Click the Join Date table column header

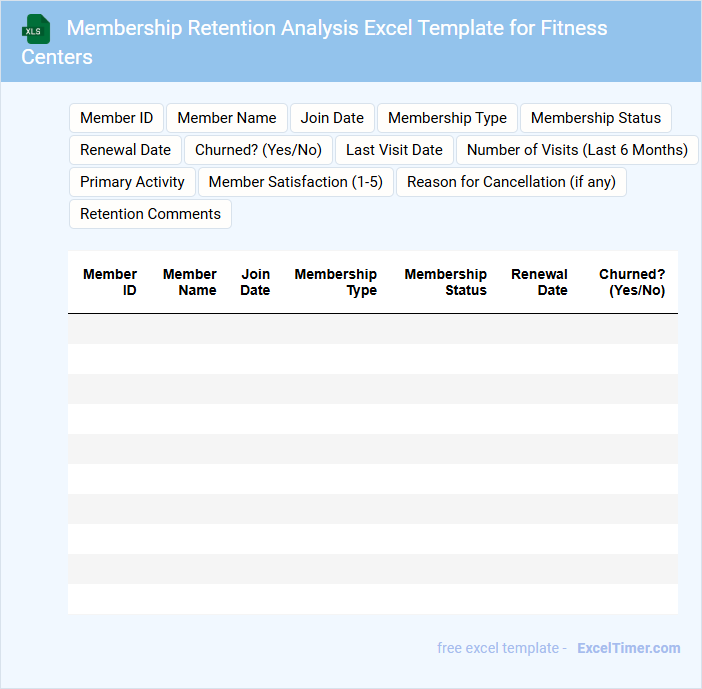tap(255, 282)
